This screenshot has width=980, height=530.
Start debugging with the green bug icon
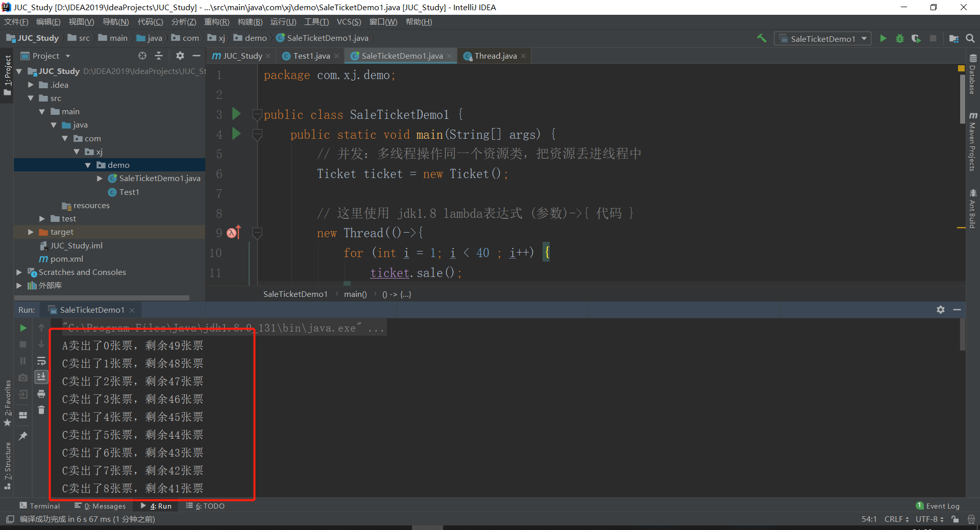899,39
